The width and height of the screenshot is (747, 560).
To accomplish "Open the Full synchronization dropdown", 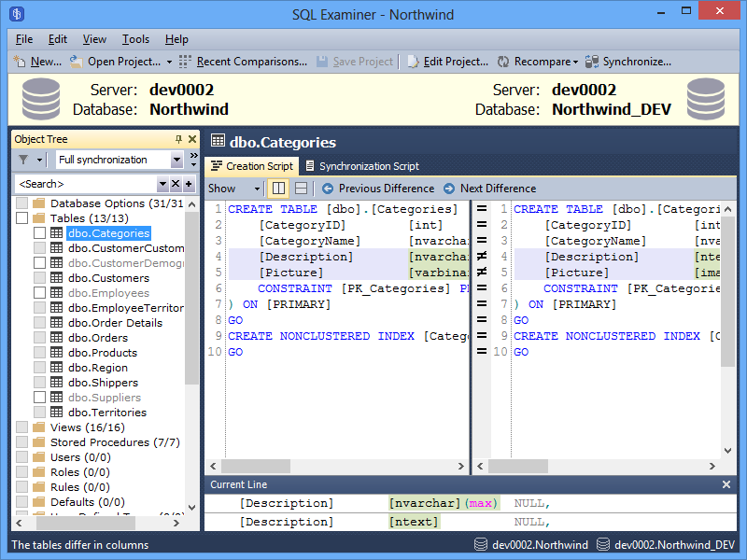I will coord(176,160).
